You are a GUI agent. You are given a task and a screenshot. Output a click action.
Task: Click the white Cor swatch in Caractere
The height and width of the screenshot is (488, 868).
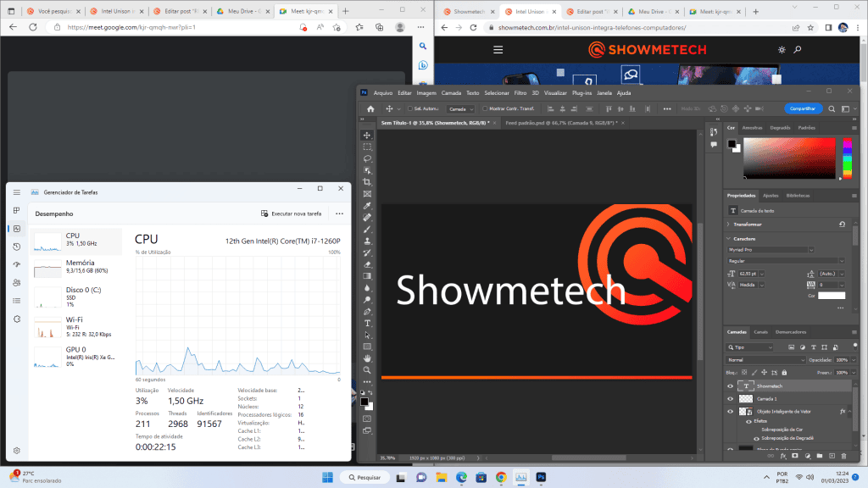(x=831, y=294)
